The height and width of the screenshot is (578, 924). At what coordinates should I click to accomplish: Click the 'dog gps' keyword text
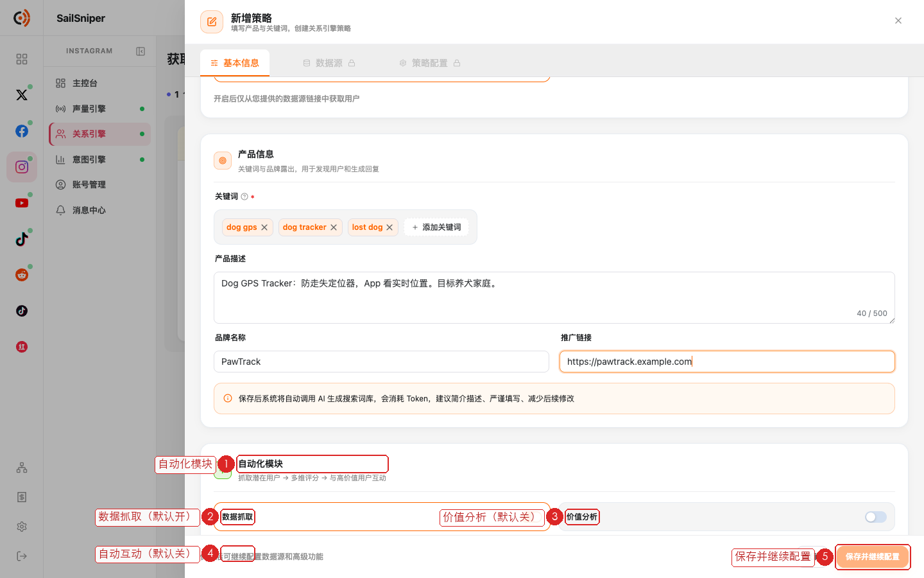pos(242,227)
